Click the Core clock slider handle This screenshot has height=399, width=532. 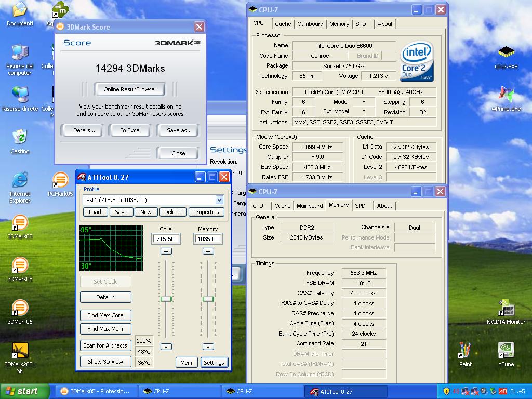pyautogui.click(x=166, y=299)
